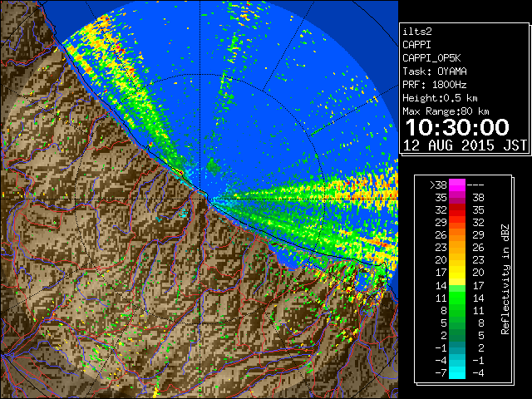Select the 'CAPPI_0P5K' text line
Viewport: 532px width, 399px height.
431,58
